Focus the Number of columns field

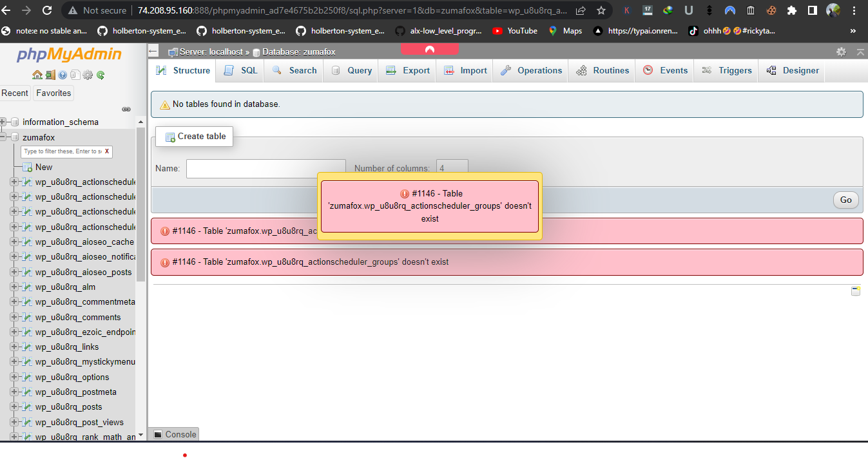(x=452, y=168)
